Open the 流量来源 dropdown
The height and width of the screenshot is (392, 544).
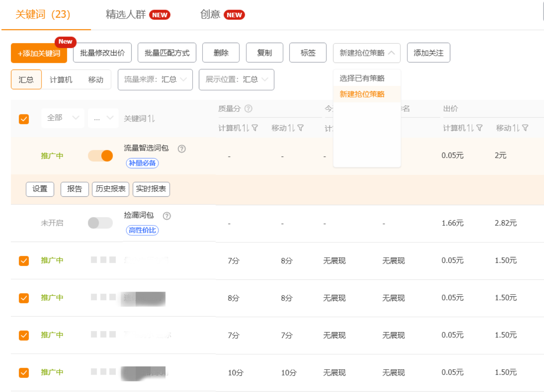(155, 80)
